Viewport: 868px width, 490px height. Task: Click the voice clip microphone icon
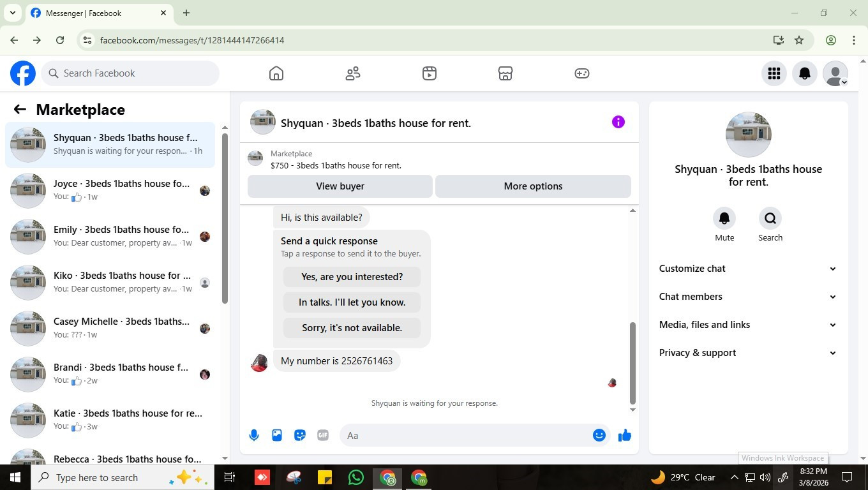coord(254,435)
